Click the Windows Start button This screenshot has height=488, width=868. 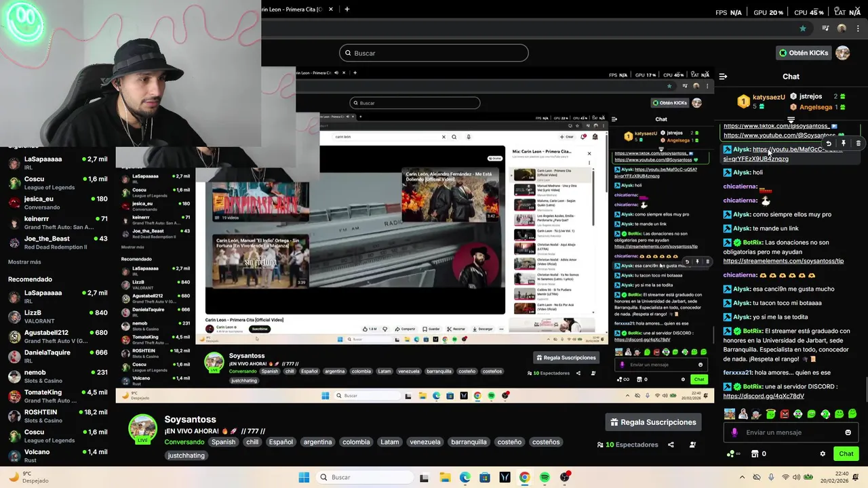point(304,477)
